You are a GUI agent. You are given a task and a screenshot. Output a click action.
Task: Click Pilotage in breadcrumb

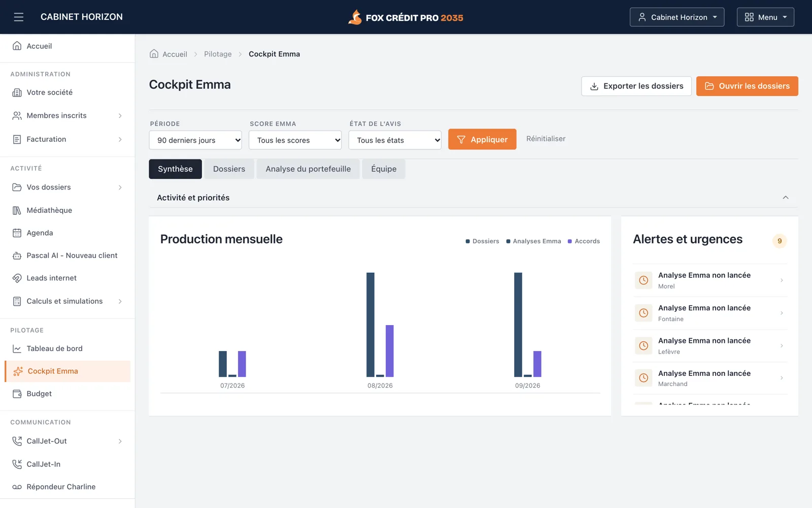pyautogui.click(x=218, y=54)
